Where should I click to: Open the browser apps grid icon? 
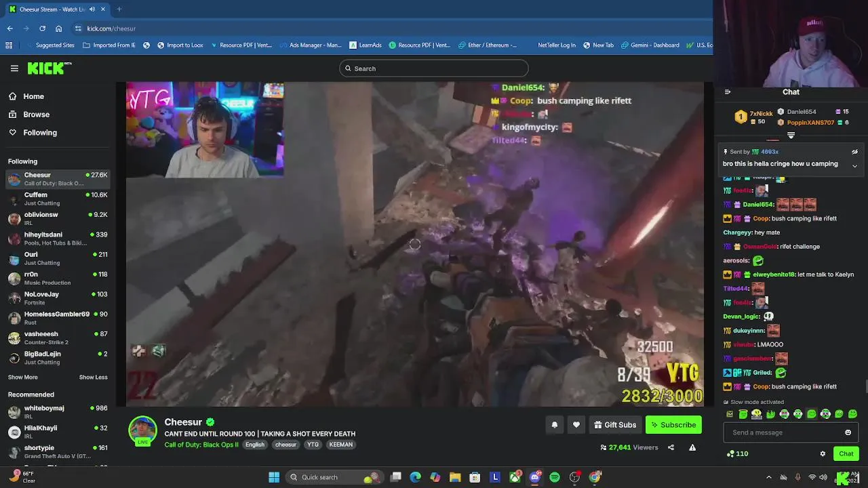(x=9, y=45)
